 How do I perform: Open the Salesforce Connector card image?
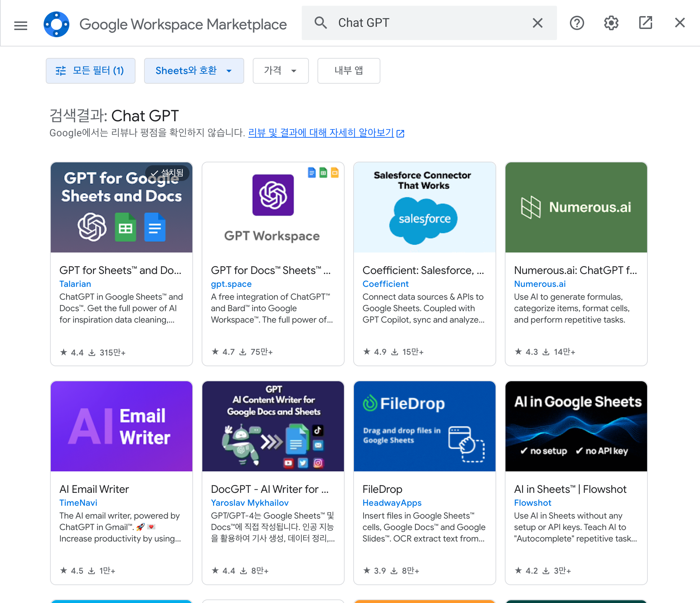(425, 207)
